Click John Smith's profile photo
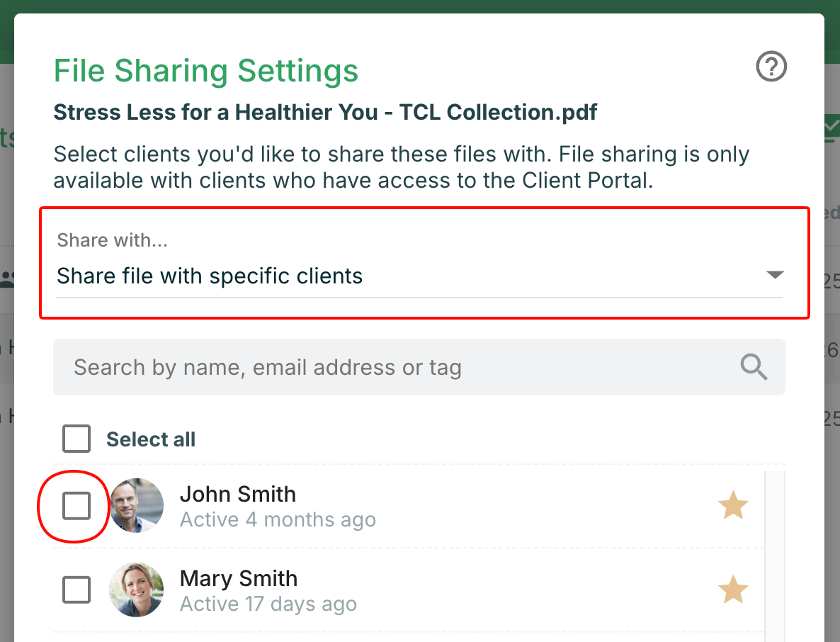The height and width of the screenshot is (642, 840). [x=137, y=506]
